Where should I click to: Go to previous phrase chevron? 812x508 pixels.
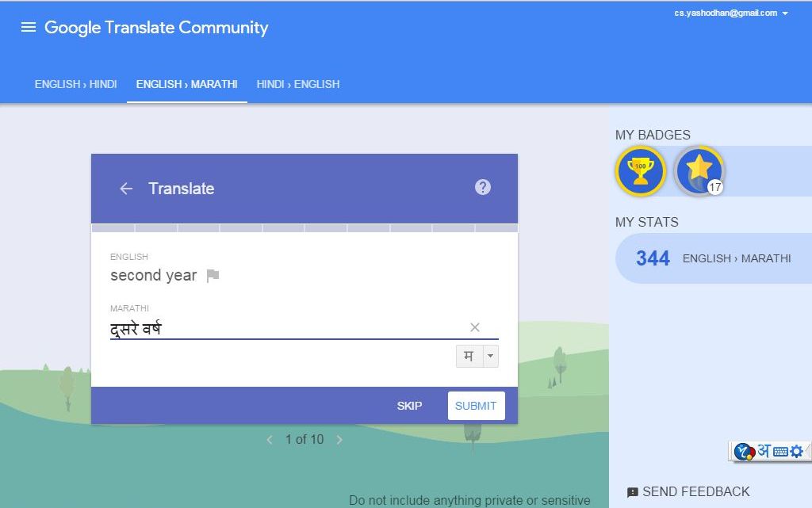pyautogui.click(x=270, y=440)
